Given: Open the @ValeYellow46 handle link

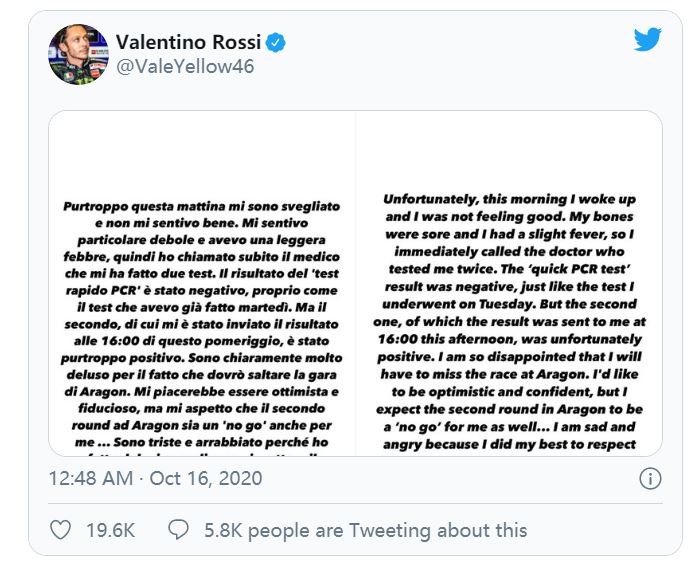Looking at the screenshot, I should [x=185, y=67].
